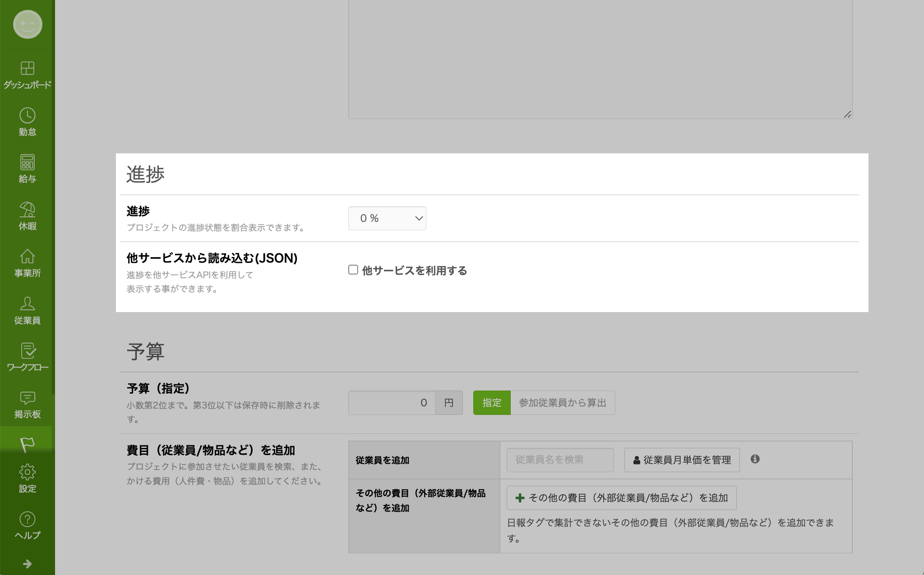Click the 勤怠 clock icon
The image size is (924, 575).
tap(27, 116)
